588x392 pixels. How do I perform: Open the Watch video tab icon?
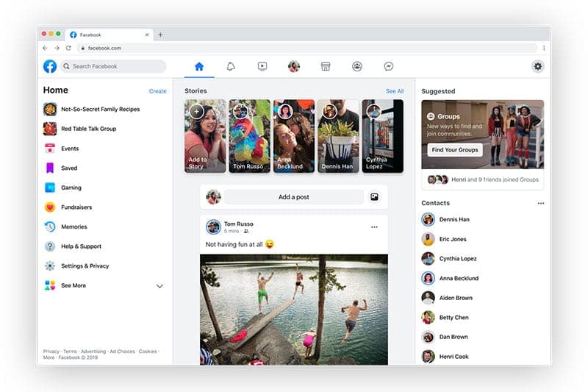(262, 66)
